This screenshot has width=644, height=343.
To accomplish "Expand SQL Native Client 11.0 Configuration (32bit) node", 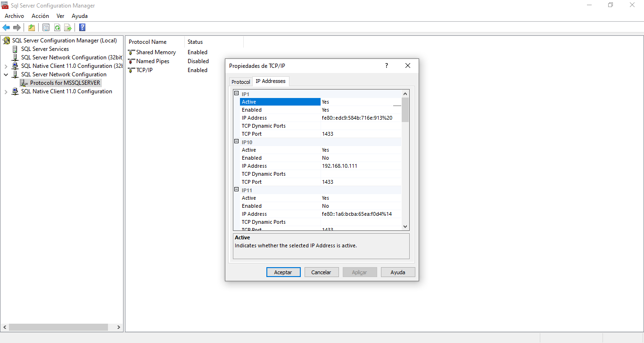I will [6, 66].
